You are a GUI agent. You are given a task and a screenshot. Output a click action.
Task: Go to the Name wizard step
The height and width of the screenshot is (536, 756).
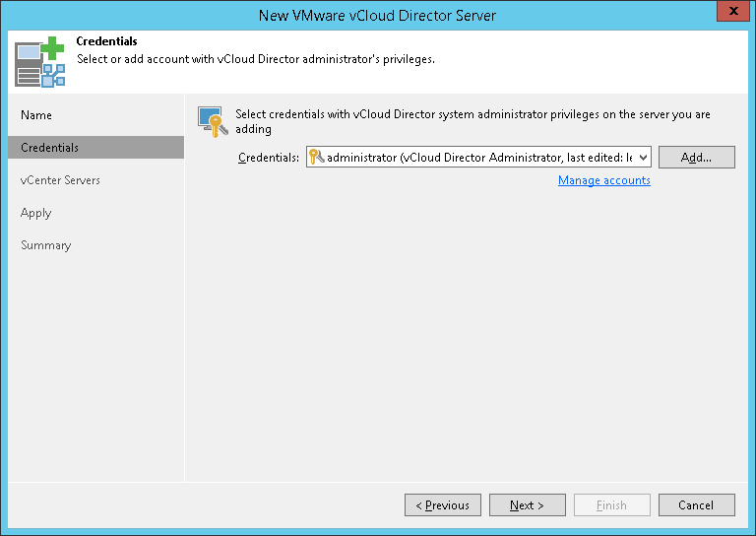click(36, 115)
